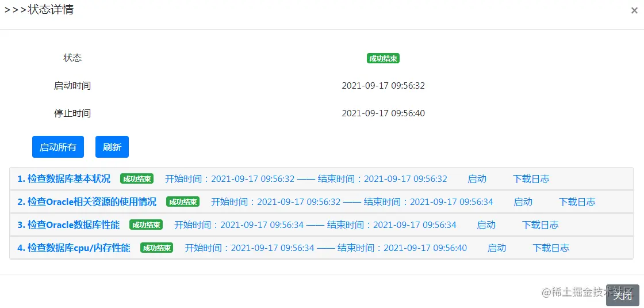Screen dimensions: 644x308
Task: Click the top 成功结束 status badge
Action: 383,58
